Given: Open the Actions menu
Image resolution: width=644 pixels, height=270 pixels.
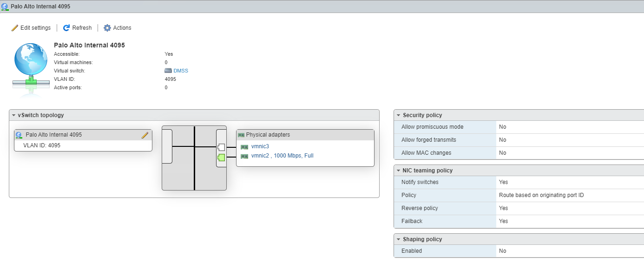Looking at the screenshot, I should [x=118, y=28].
